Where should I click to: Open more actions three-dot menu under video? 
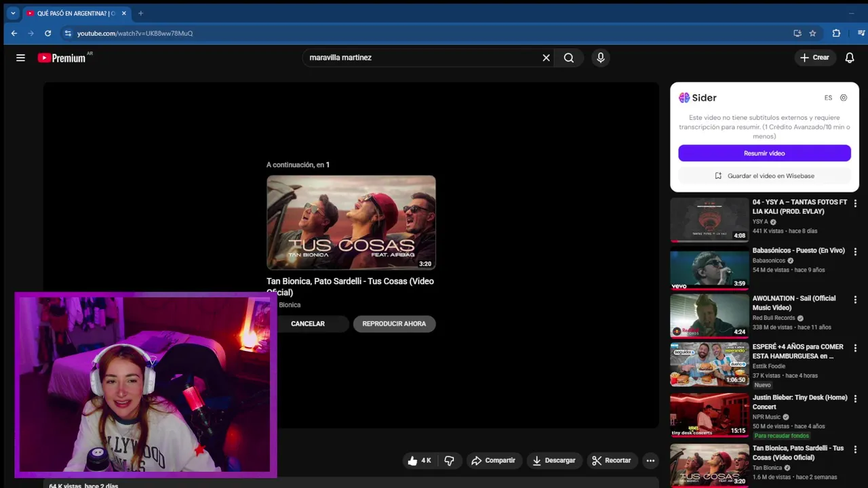pos(650,460)
